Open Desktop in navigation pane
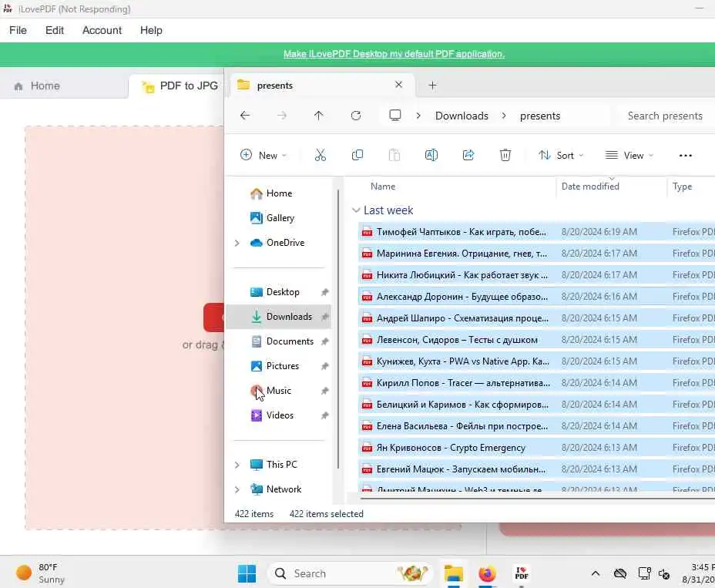The height and width of the screenshot is (588, 715). pyautogui.click(x=283, y=292)
